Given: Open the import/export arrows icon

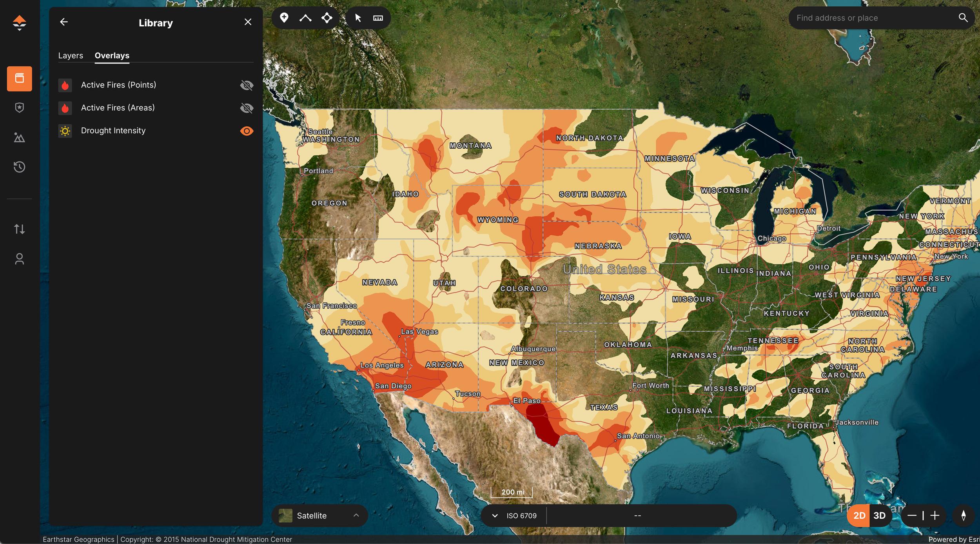Looking at the screenshot, I should [x=19, y=229].
